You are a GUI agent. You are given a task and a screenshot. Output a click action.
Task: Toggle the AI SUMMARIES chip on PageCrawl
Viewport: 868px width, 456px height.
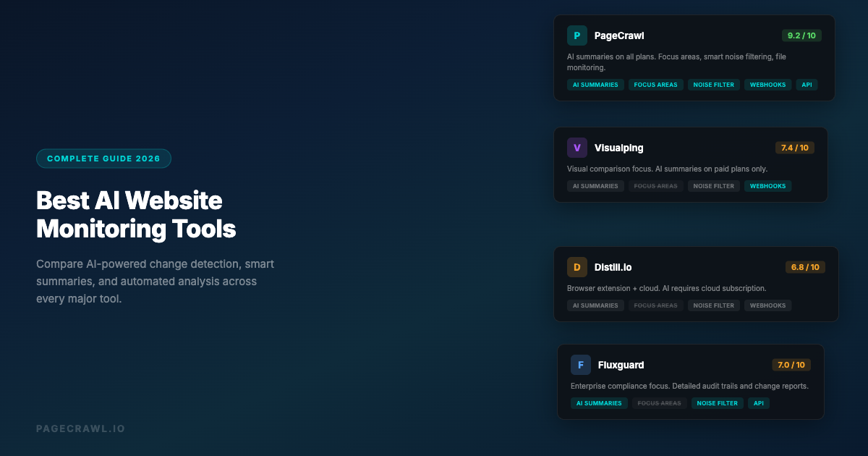pos(595,84)
